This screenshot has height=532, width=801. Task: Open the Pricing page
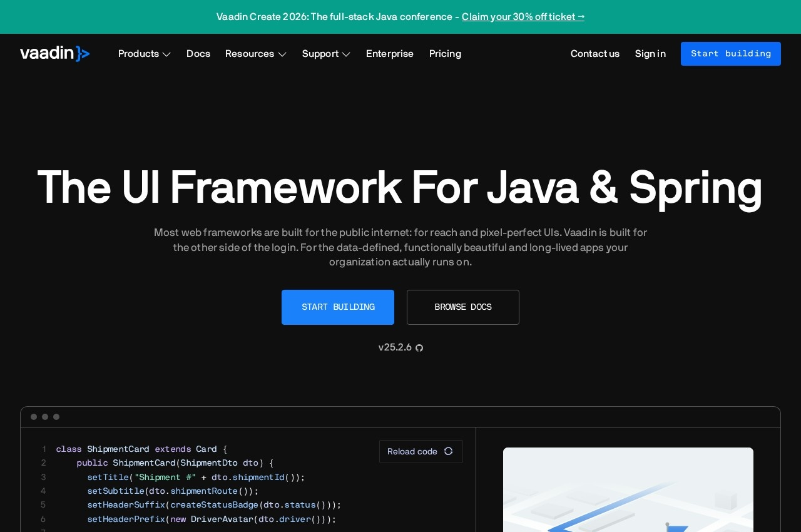coord(445,54)
